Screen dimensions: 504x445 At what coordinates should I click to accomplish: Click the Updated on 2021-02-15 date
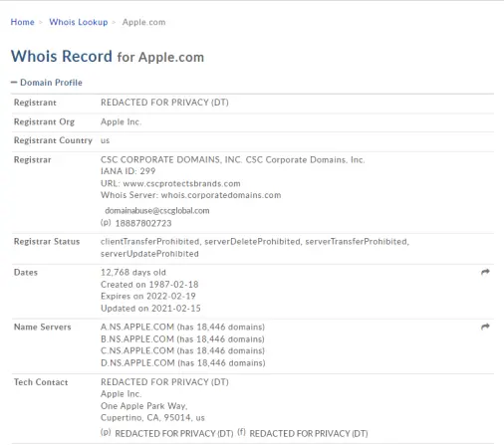(x=150, y=309)
